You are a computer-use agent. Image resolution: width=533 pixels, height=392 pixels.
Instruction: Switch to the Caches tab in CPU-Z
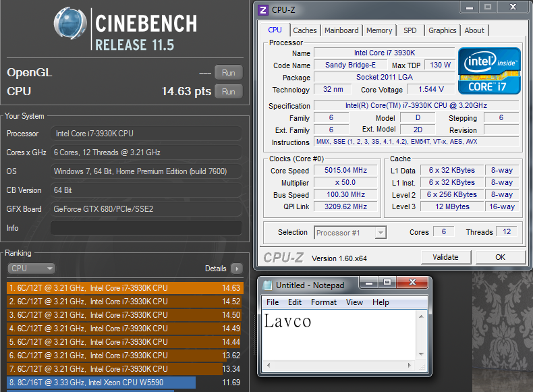click(304, 30)
